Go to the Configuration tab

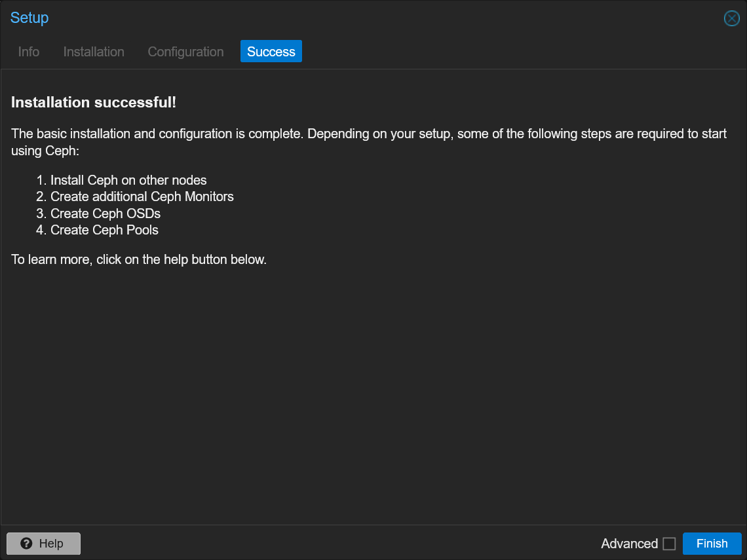[186, 52]
